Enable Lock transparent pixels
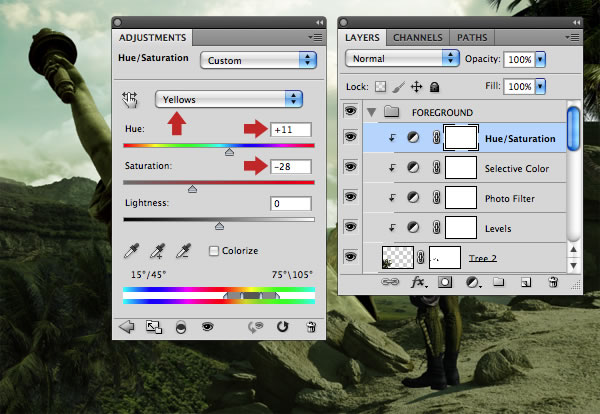Image resolution: width=600 pixels, height=414 pixels. click(380, 87)
